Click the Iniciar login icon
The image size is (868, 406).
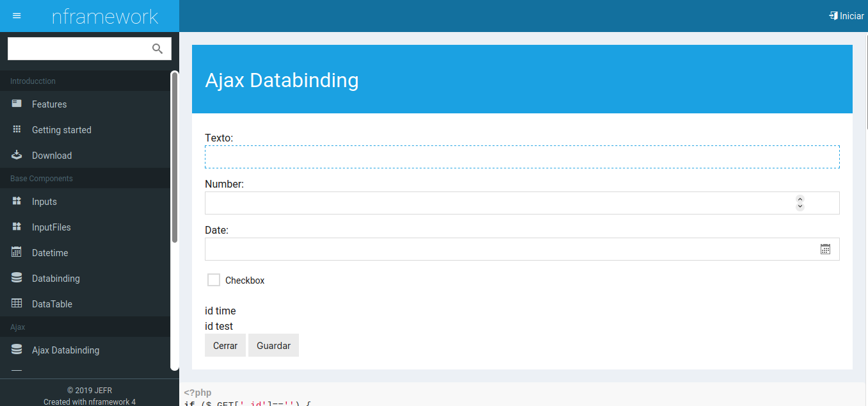click(833, 16)
